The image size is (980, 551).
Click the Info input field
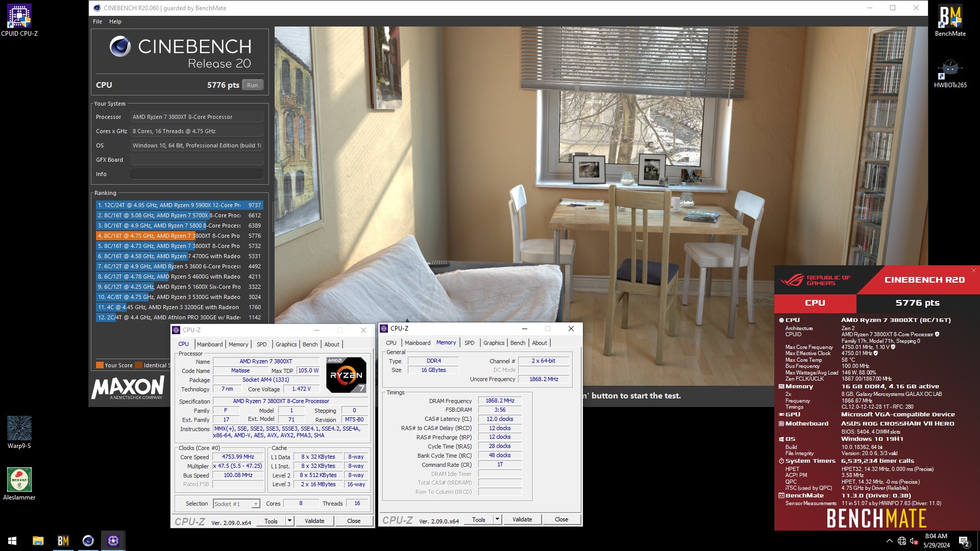(197, 174)
